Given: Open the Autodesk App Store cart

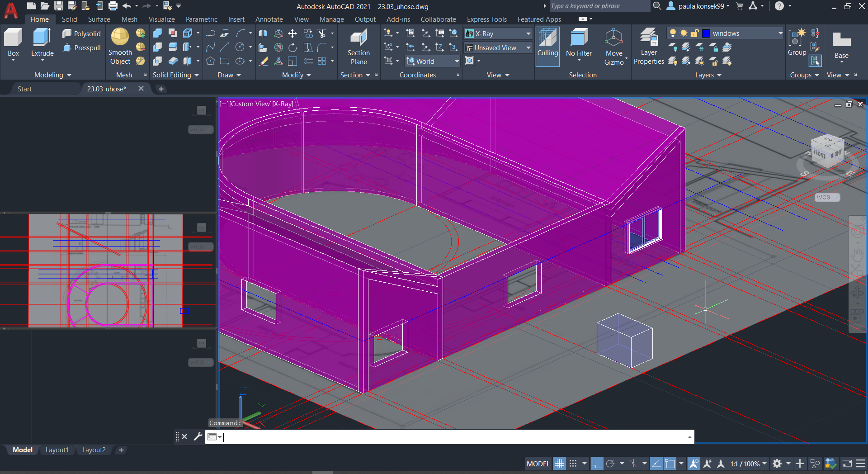Looking at the screenshot, I should pos(740,6).
